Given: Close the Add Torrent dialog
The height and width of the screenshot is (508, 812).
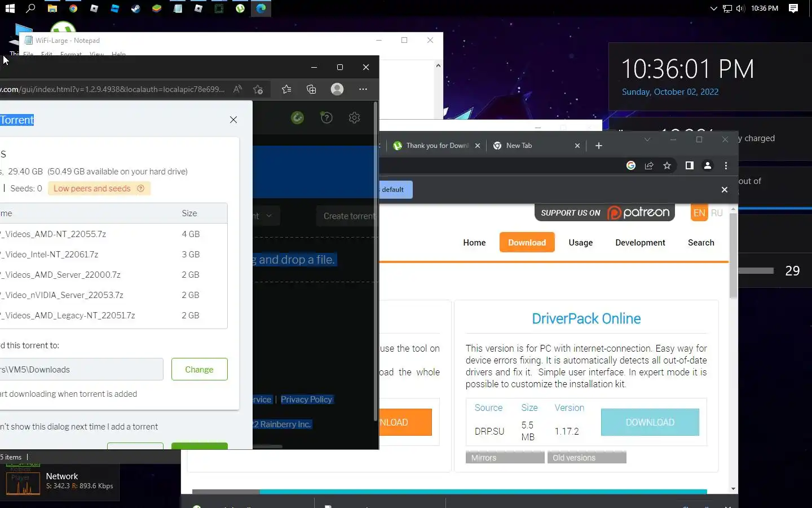Looking at the screenshot, I should point(233,120).
